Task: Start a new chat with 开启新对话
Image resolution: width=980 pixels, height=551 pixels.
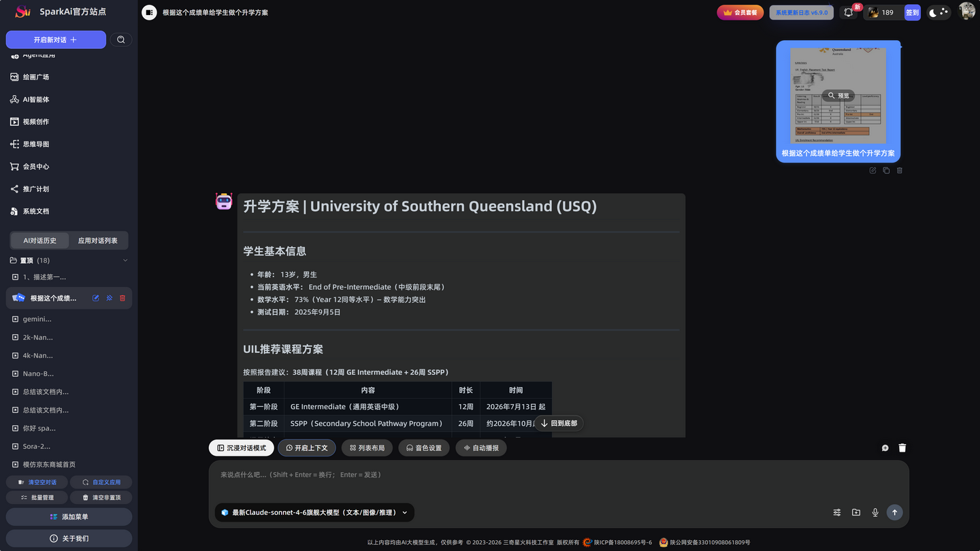Action: pos(56,39)
